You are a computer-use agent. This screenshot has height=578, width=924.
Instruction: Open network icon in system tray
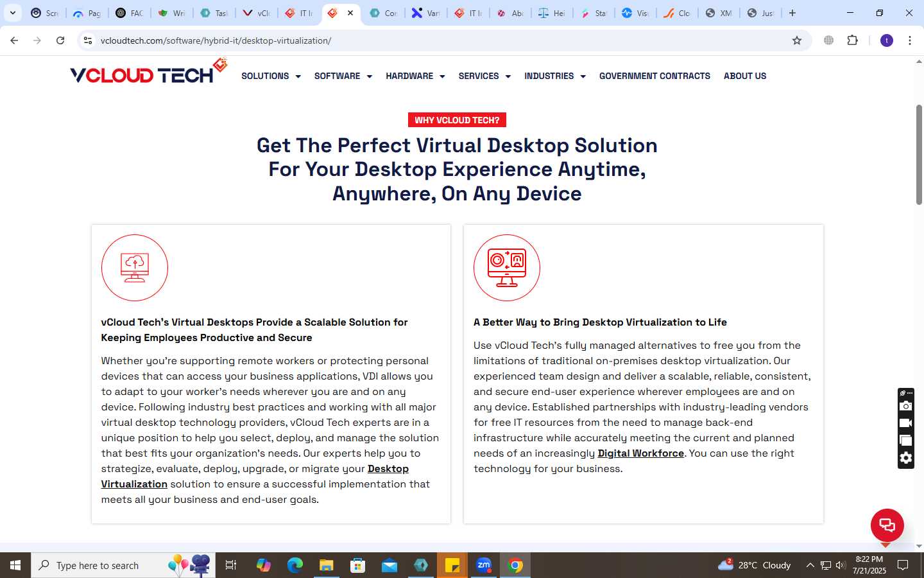(x=825, y=565)
